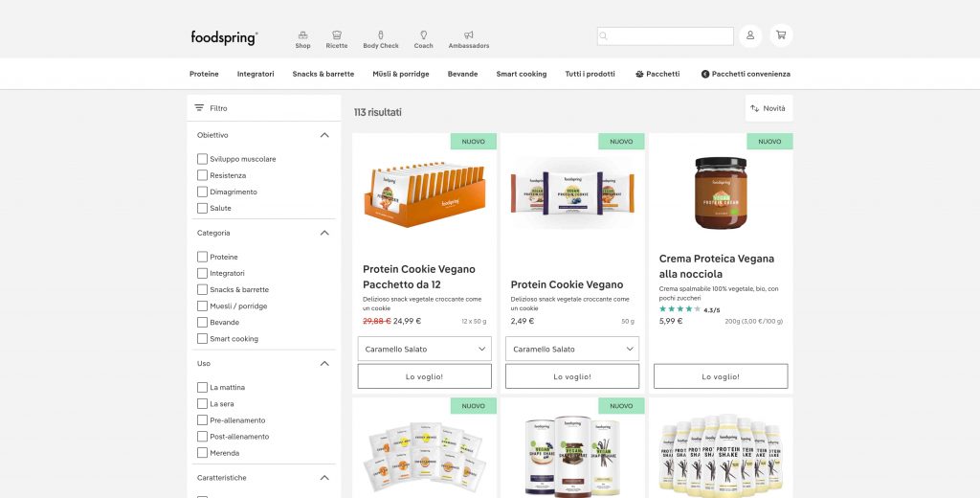This screenshot has height=498, width=980.
Task: Check the Dimagrimento filter
Action: 203,192
